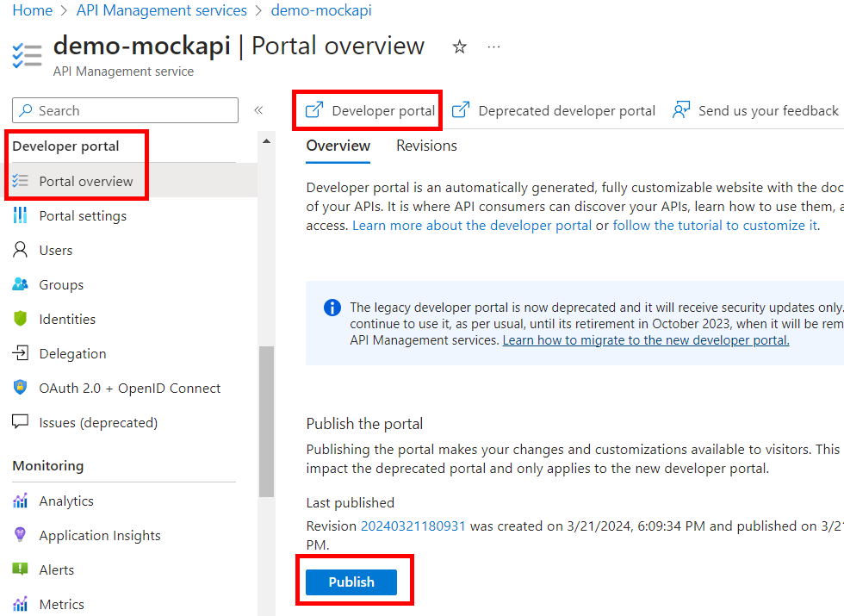Screen dimensions: 844x616
Task: Switch to the Overview tab
Action: [x=338, y=146]
